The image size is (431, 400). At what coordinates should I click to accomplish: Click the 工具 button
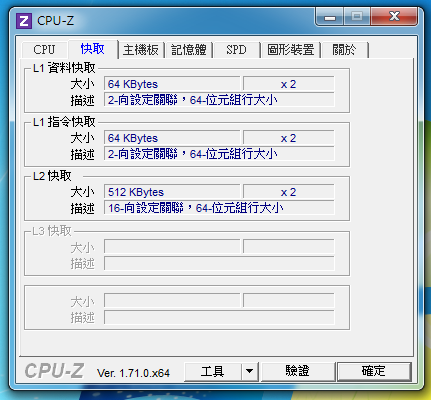[213, 371]
